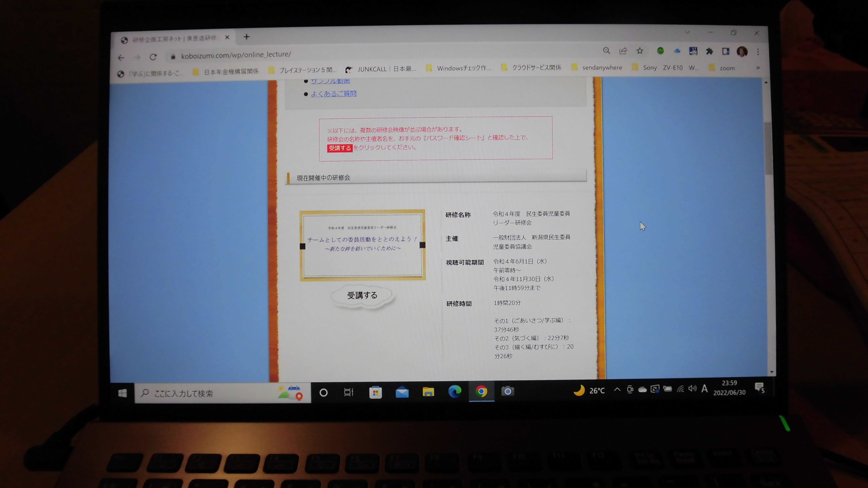Click the zoom magnifier icon in address bar
This screenshot has width=868, height=488.
(607, 51)
